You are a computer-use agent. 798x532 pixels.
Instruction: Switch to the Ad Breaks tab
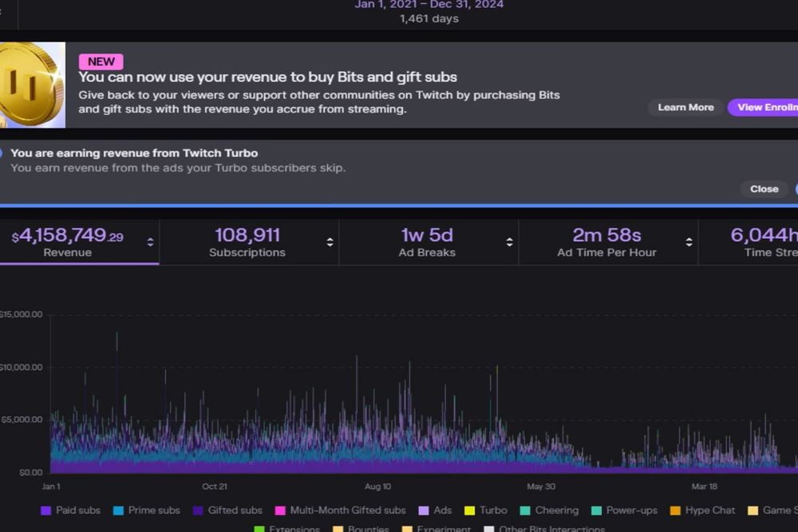click(x=429, y=242)
